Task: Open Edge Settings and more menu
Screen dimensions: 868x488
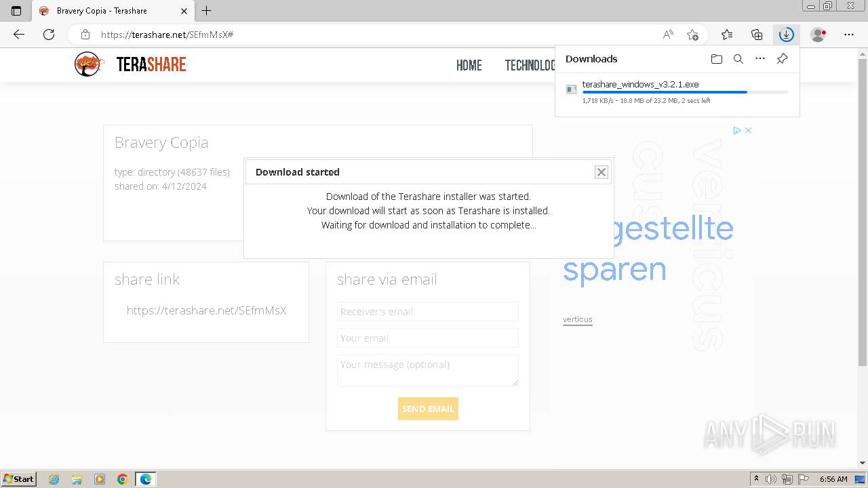Action: (849, 35)
